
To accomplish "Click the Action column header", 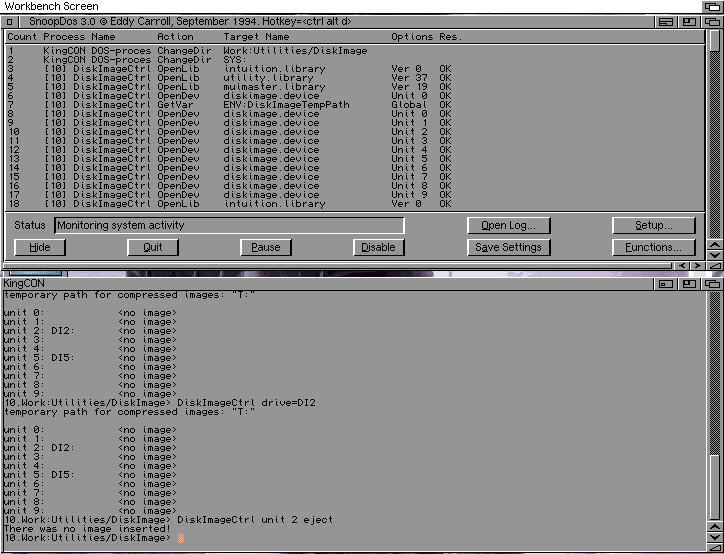I will click(175, 37).
